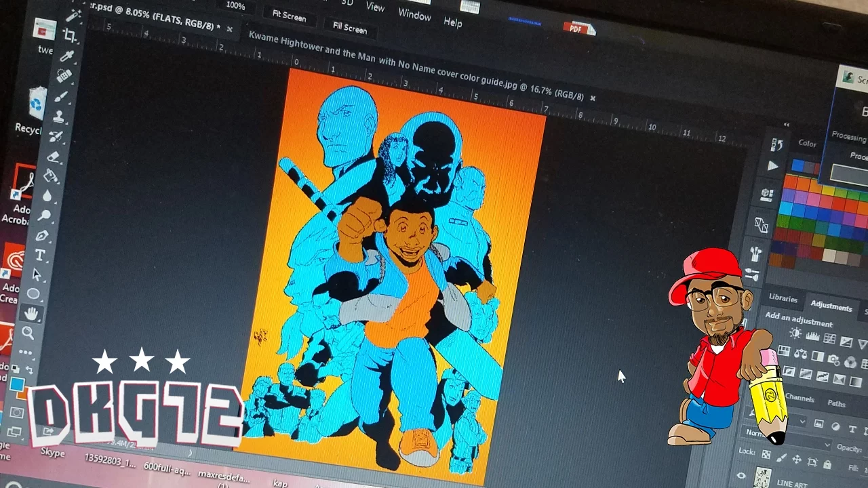
Task: Open the 3D cube panel icon
Action: [767, 195]
